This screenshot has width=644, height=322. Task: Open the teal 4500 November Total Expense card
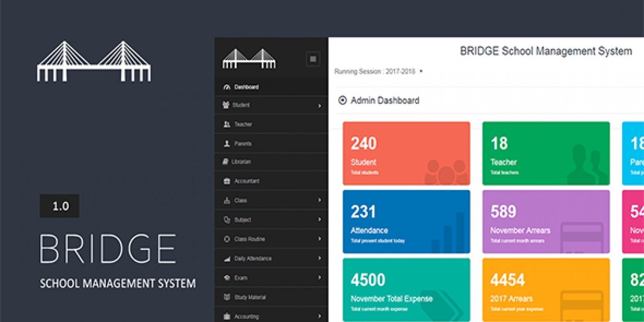click(x=407, y=290)
